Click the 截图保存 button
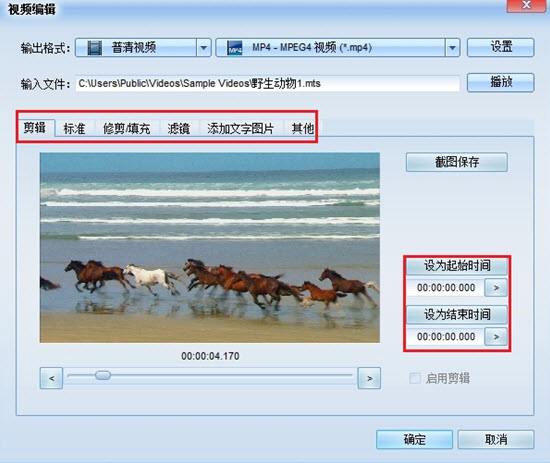 pos(457,162)
